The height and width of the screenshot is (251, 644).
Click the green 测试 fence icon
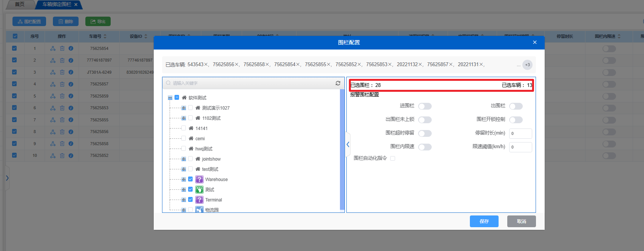[199, 189]
